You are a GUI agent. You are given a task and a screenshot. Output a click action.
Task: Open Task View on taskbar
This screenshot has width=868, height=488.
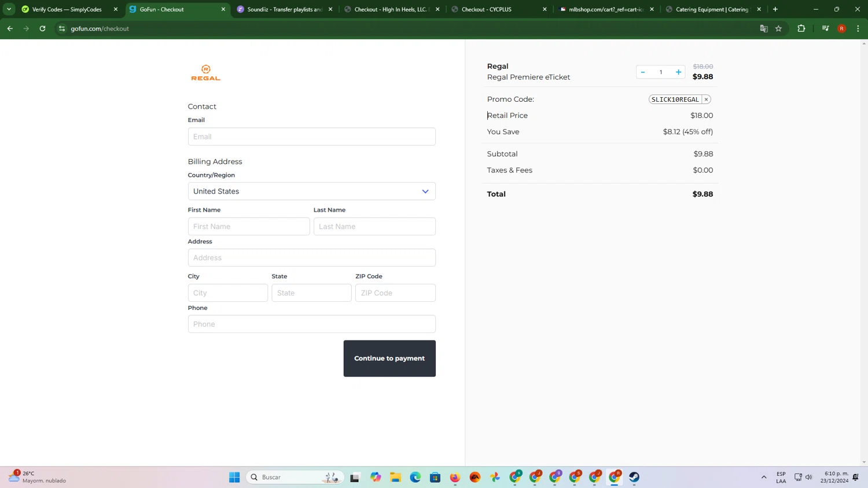[x=355, y=477]
